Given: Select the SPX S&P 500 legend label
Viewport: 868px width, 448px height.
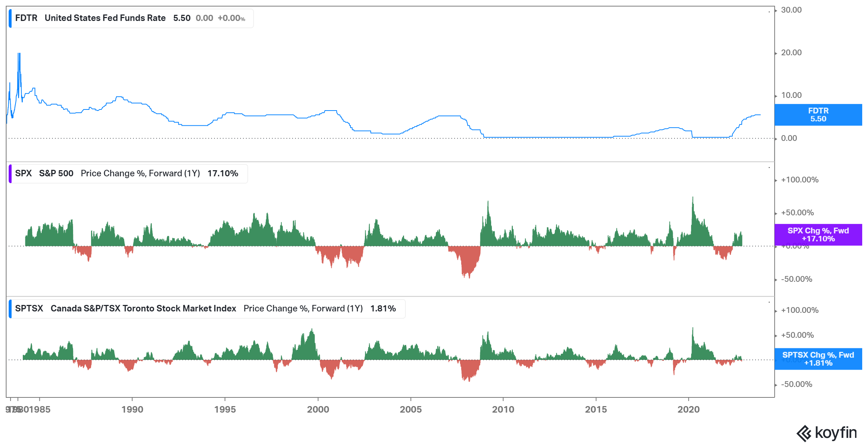Looking at the screenshot, I should click(x=56, y=173).
